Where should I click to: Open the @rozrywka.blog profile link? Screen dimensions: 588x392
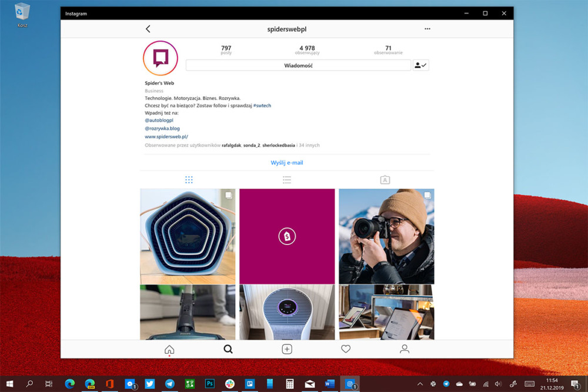click(x=162, y=129)
